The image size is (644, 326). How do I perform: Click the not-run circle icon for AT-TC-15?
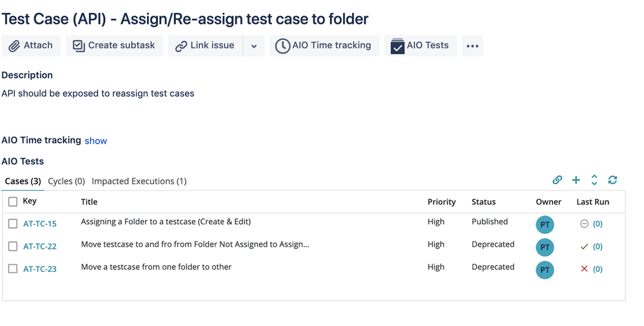584,224
